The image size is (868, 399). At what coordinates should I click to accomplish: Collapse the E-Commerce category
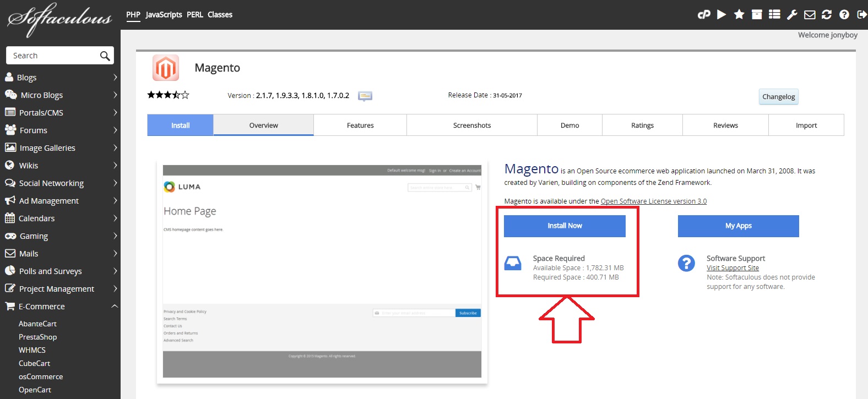pyautogui.click(x=115, y=306)
